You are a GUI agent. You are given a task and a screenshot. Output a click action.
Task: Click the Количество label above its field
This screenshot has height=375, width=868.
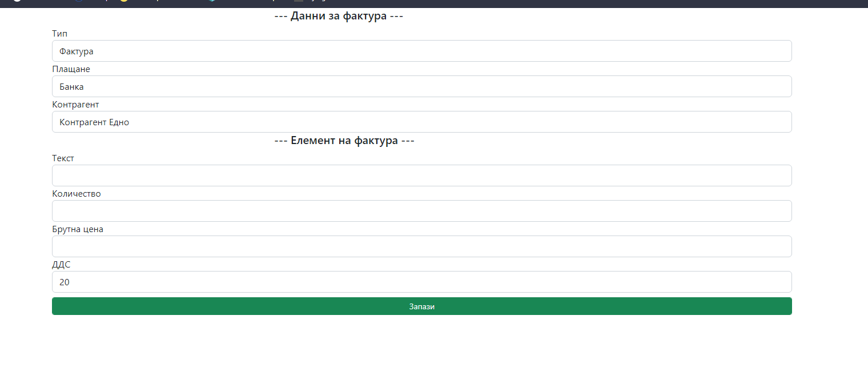[76, 193]
